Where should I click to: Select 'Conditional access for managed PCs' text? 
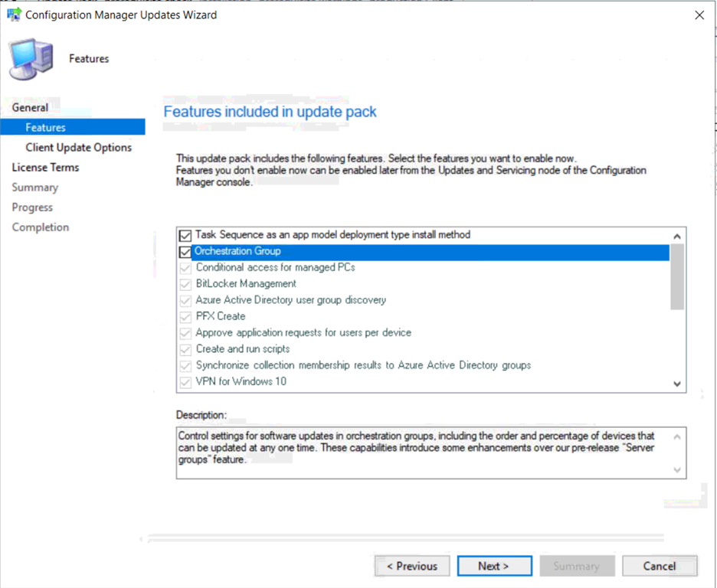(275, 267)
